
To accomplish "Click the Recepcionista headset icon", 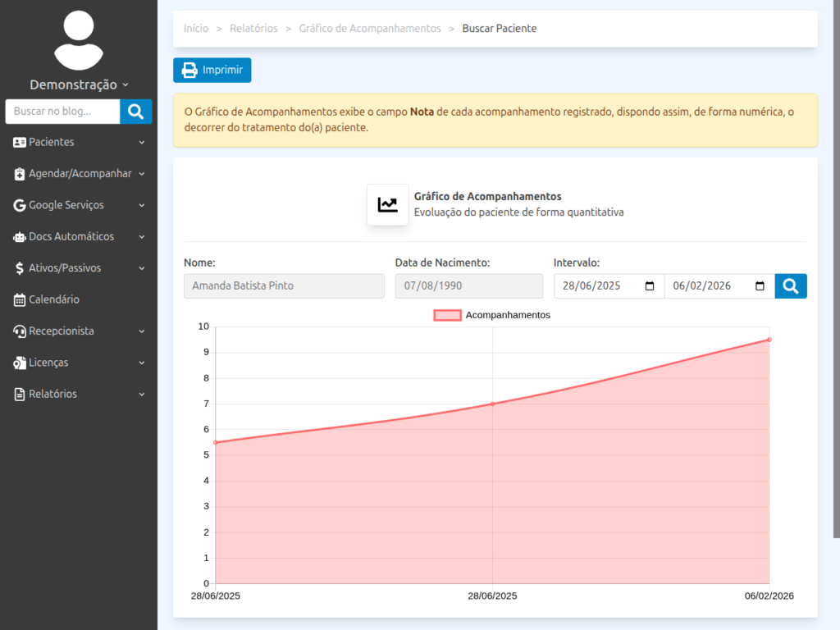I will [x=20, y=331].
